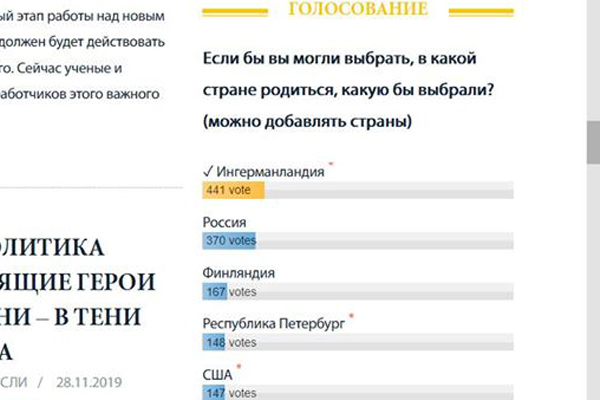This screenshot has width=600, height=400.
Task: Click the blue 370 votes result bar
Action: pyautogui.click(x=230, y=241)
